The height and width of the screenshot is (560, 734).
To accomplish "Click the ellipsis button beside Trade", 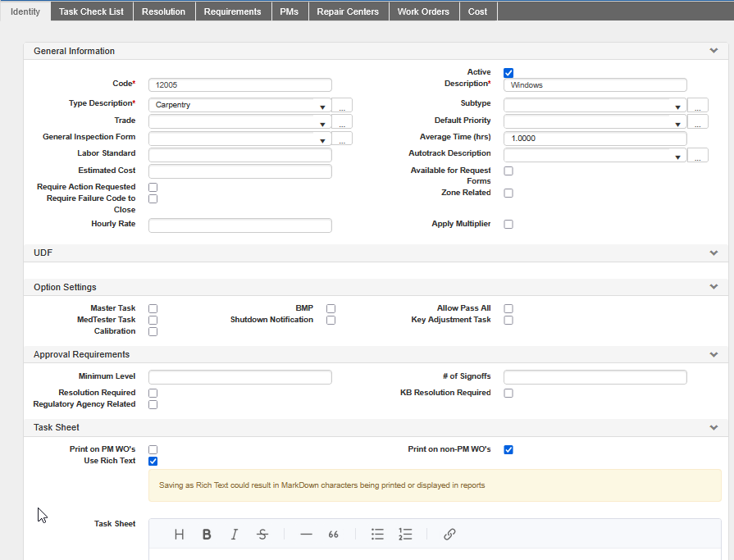I will 343,123.
